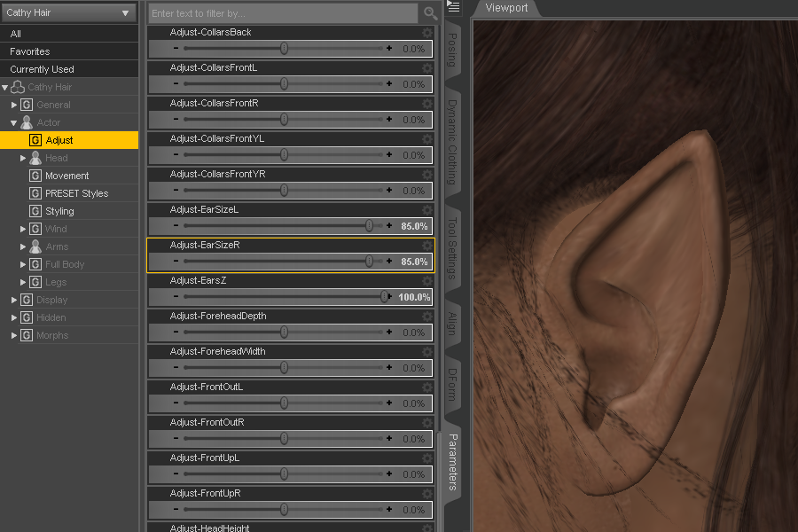Viewport: 798px width, 532px height.
Task: Expand the Display group
Action: pyautogui.click(x=14, y=300)
